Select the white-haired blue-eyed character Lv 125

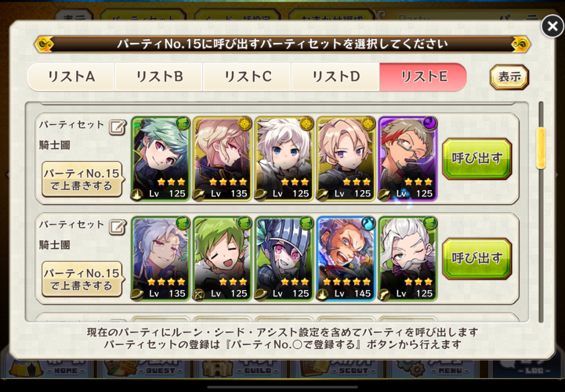click(284, 159)
